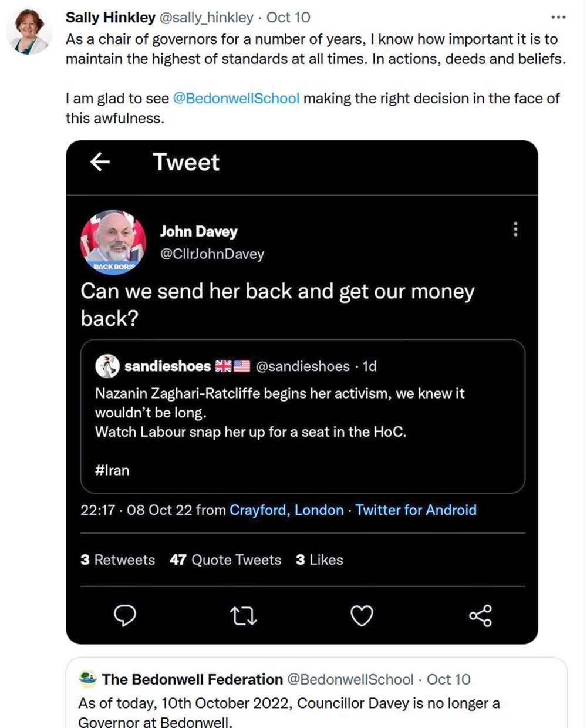Viewport: 587px width, 728px height.
Task: Click the retweet arrows icon
Action: 243,616
